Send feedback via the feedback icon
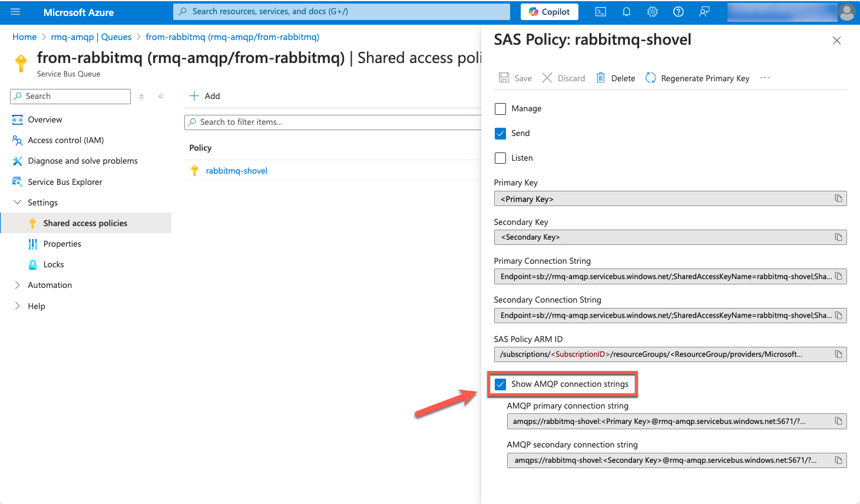 [x=704, y=11]
